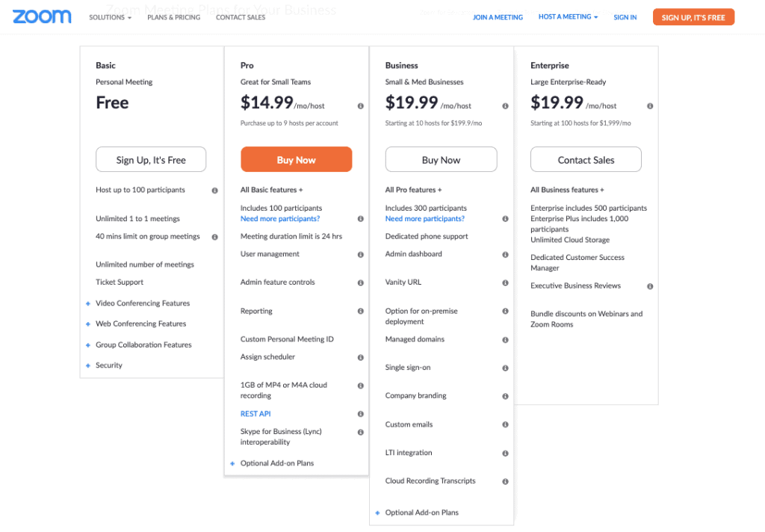
Task: Click 'Dedicated phone support' text
Action: pyautogui.click(x=427, y=237)
